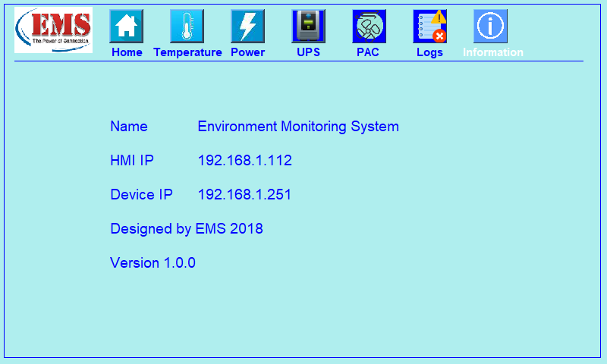607x364 pixels.
Task: Switch to Temperature using its text label
Action: pyautogui.click(x=187, y=52)
